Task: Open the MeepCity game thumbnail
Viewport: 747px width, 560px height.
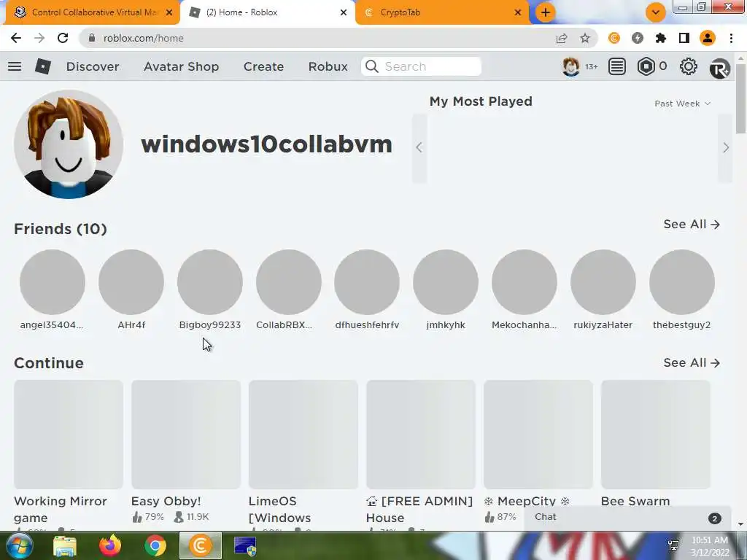Action: [538, 435]
